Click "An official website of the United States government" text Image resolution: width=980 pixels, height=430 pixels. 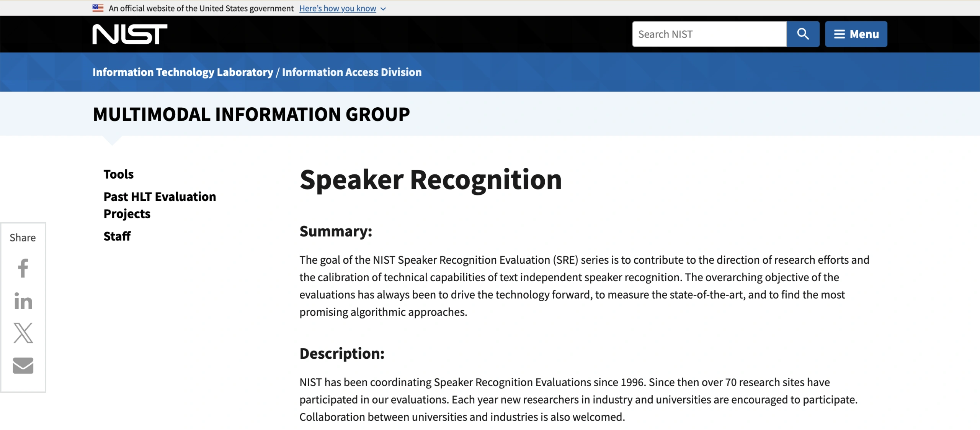pos(201,8)
